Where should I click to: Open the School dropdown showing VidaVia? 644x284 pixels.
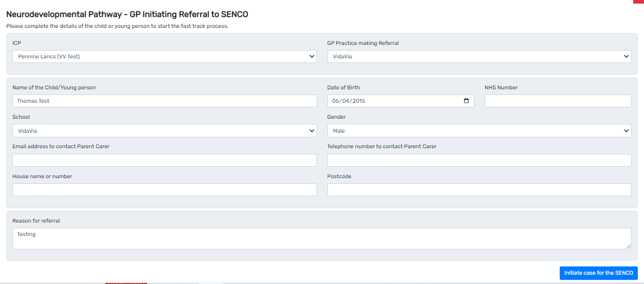tap(164, 131)
